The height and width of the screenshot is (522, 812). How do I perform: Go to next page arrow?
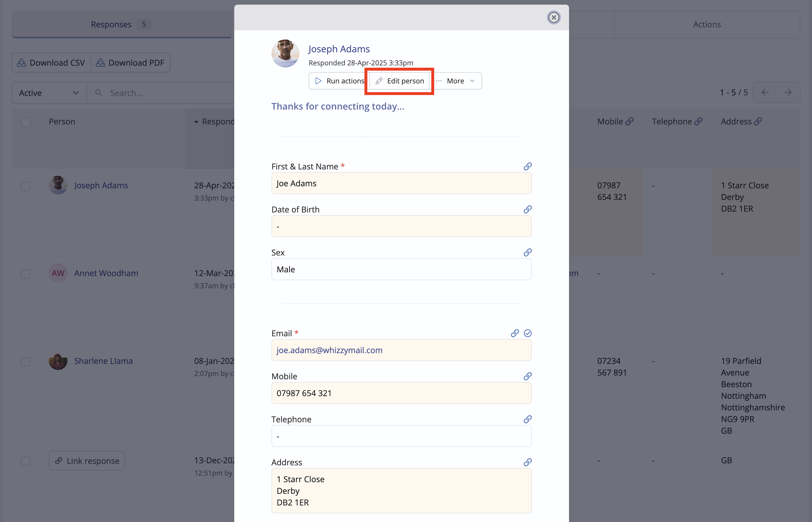pyautogui.click(x=788, y=92)
